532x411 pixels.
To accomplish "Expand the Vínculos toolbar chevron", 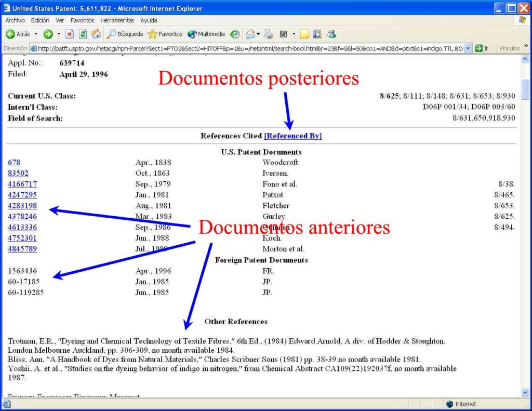I will click(x=526, y=46).
